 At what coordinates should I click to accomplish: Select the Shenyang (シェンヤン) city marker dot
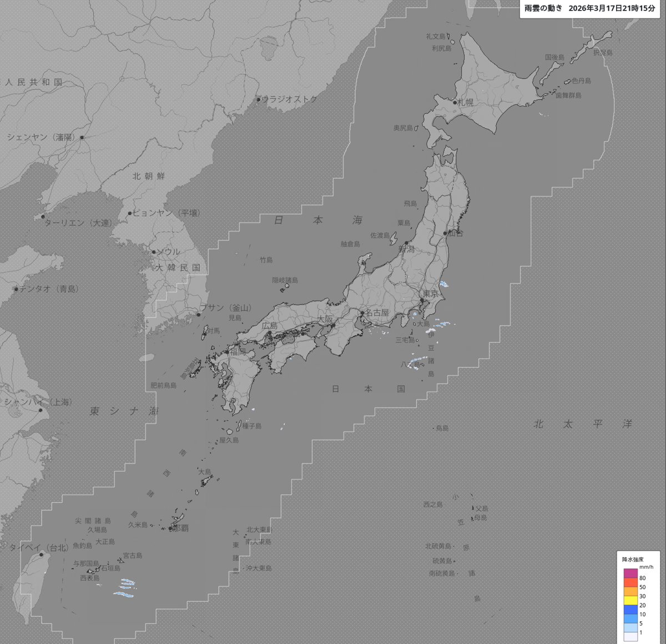82,137
